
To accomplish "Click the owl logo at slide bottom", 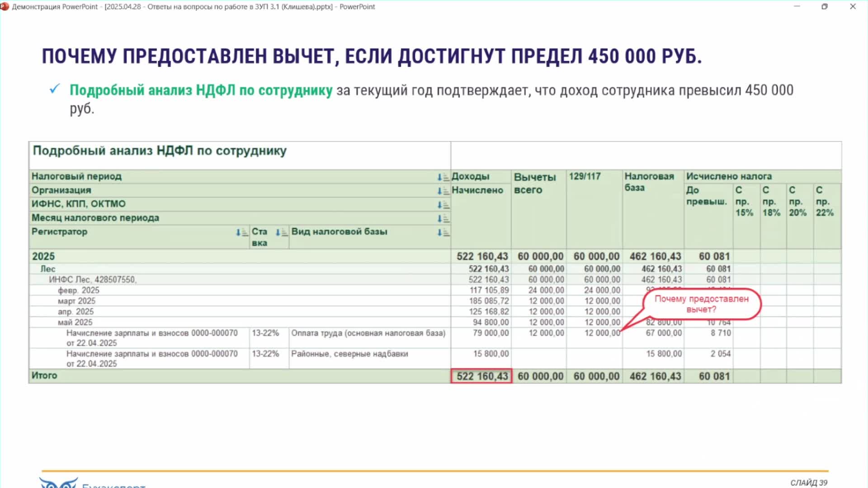I will click(x=58, y=483).
